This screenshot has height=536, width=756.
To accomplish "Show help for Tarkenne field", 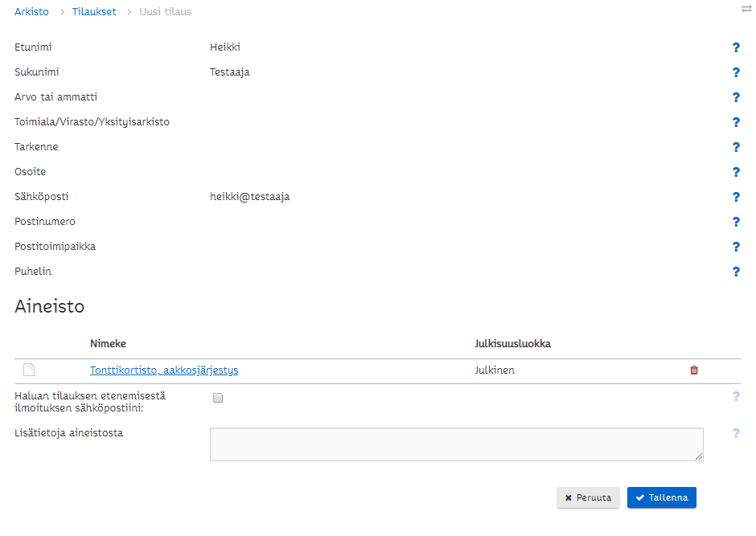I will pyautogui.click(x=735, y=147).
